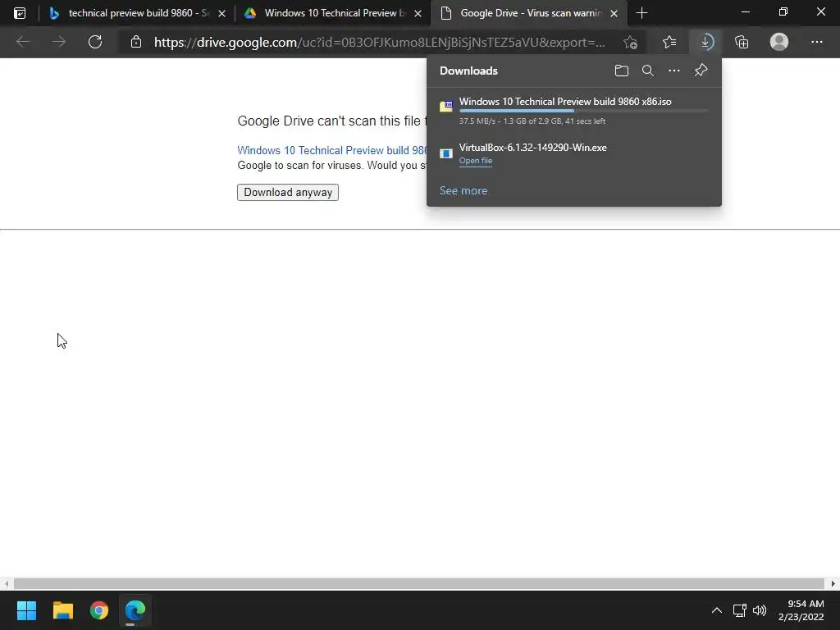This screenshot has width=840, height=630.
Task: Open the Windows Start menu
Action: point(26,610)
